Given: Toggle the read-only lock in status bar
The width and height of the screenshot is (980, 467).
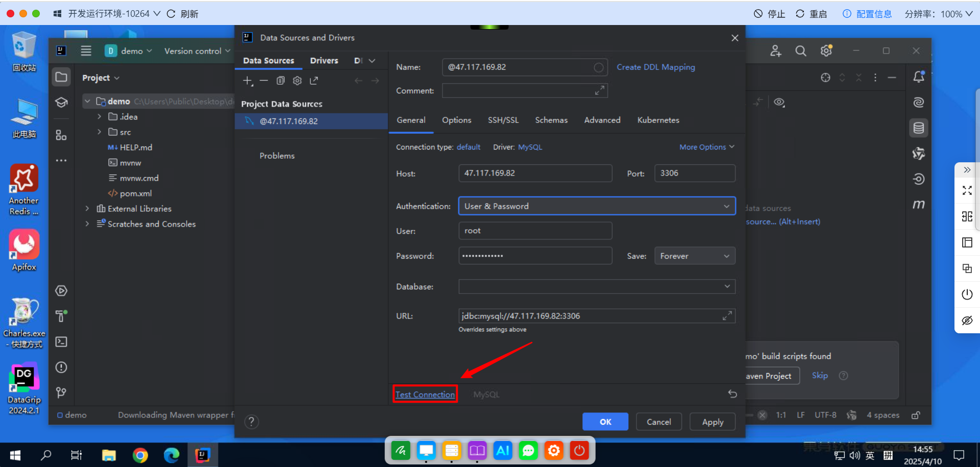Looking at the screenshot, I should [916, 415].
